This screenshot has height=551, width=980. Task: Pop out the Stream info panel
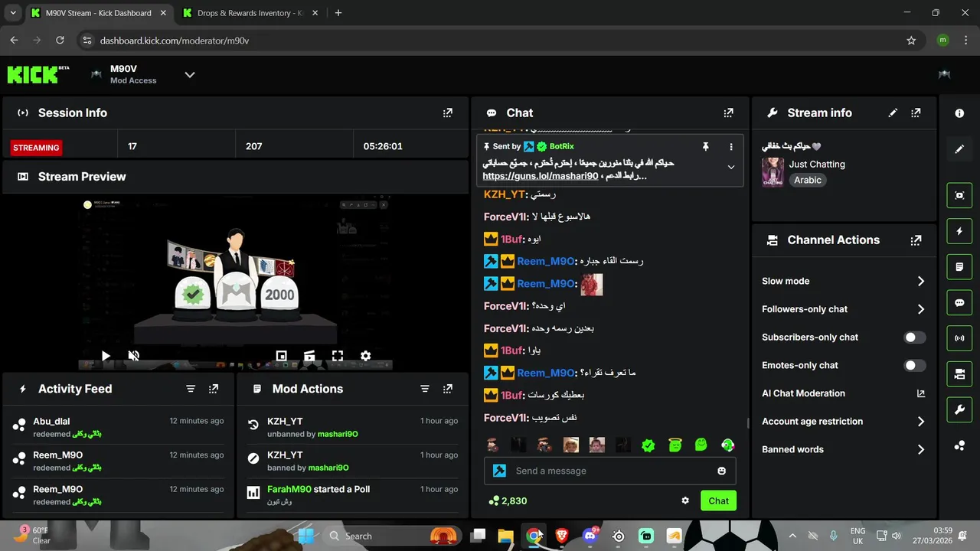point(916,112)
